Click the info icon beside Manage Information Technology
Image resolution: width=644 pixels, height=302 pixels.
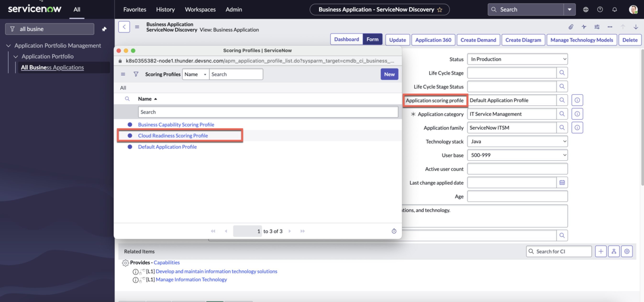tap(135, 280)
